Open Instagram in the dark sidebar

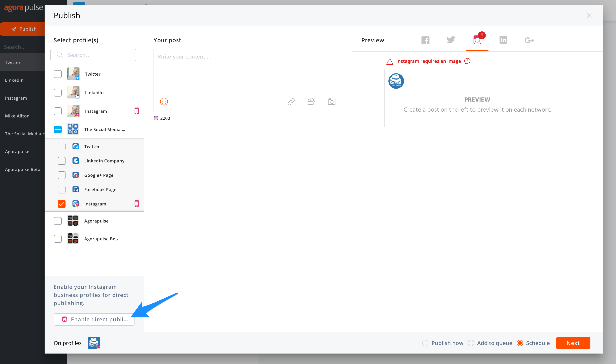22,98
